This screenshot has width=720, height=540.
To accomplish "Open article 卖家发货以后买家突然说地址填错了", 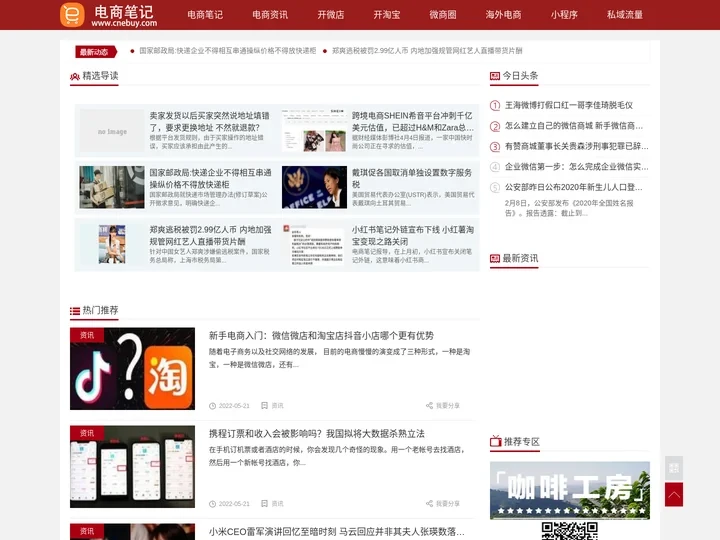I will [x=209, y=122].
